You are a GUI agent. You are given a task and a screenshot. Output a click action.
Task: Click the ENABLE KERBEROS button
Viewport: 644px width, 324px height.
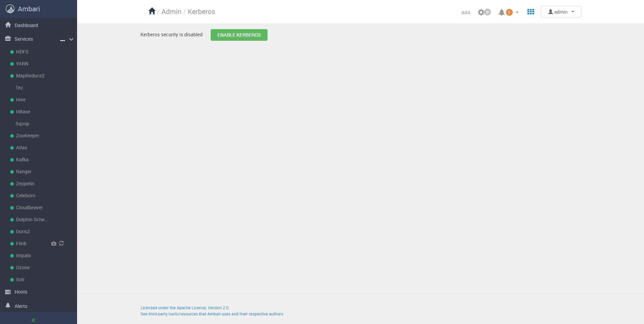239,35
